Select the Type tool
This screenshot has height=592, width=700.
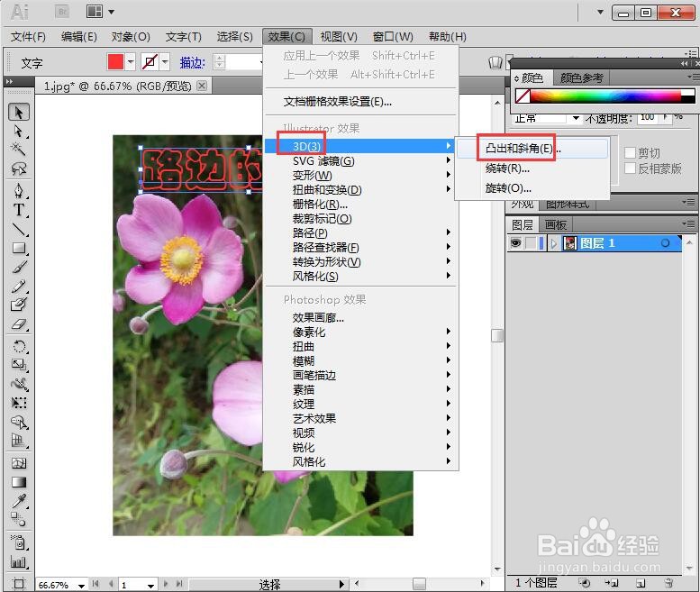pos(18,210)
